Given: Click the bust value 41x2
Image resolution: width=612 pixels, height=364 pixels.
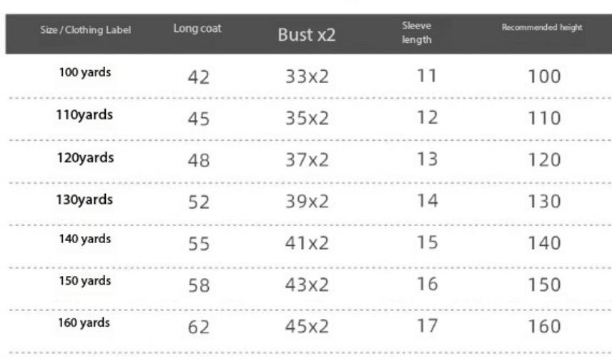Looking at the screenshot, I should pos(307,243).
